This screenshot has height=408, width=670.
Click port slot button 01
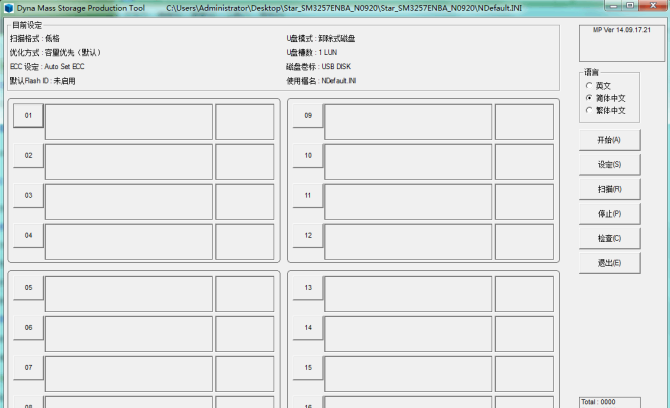coord(28,116)
